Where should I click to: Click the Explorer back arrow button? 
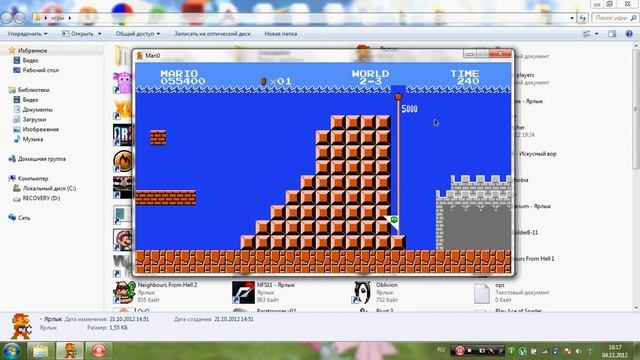7,18
